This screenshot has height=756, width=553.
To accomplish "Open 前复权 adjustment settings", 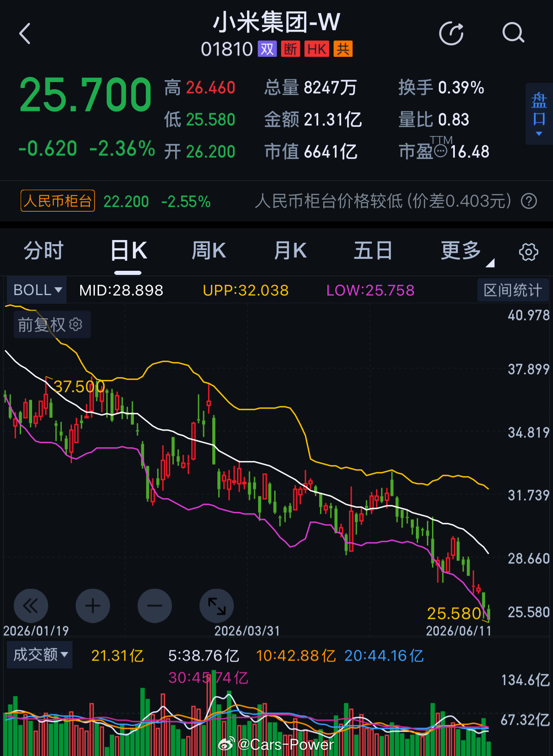I will tap(52, 325).
